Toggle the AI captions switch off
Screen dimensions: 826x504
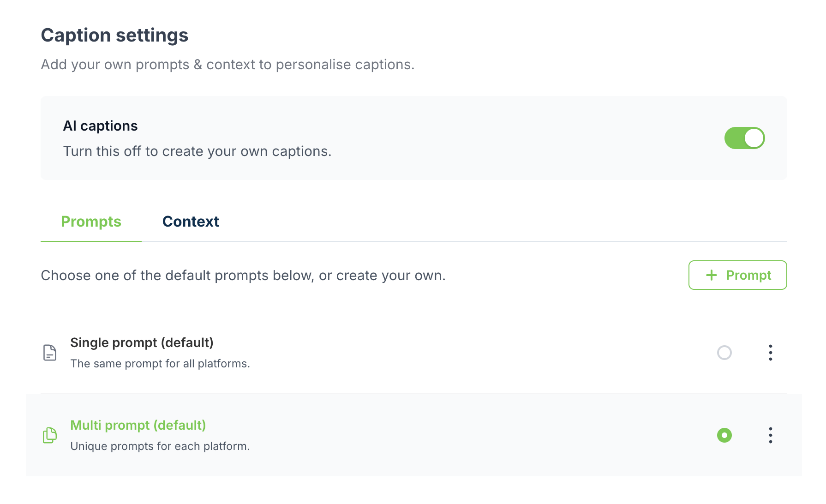744,138
